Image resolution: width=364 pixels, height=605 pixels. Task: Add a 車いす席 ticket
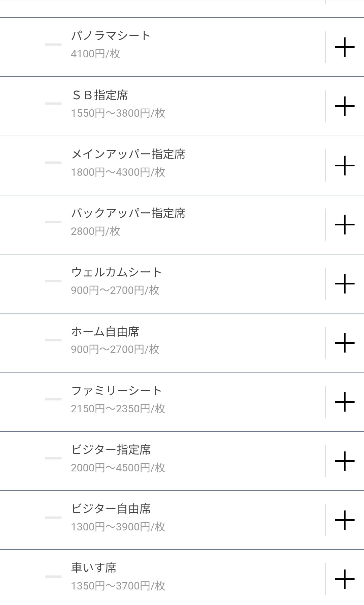tap(344, 579)
